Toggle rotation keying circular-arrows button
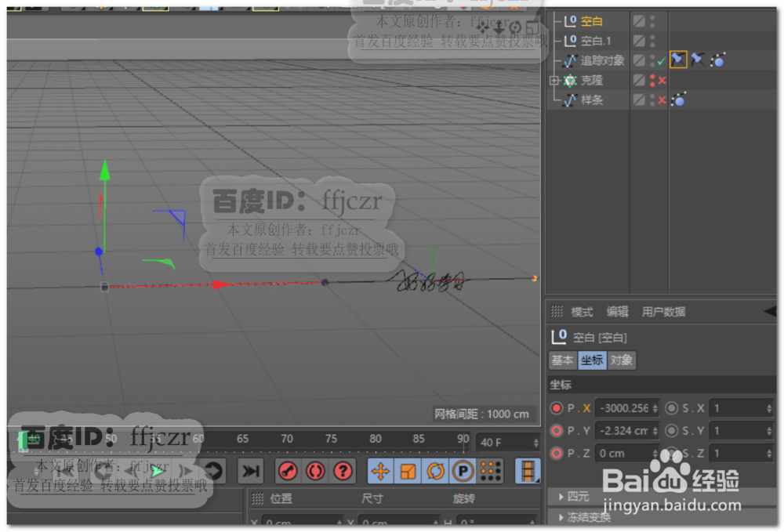Viewport: 784px width, 532px height. click(x=435, y=471)
